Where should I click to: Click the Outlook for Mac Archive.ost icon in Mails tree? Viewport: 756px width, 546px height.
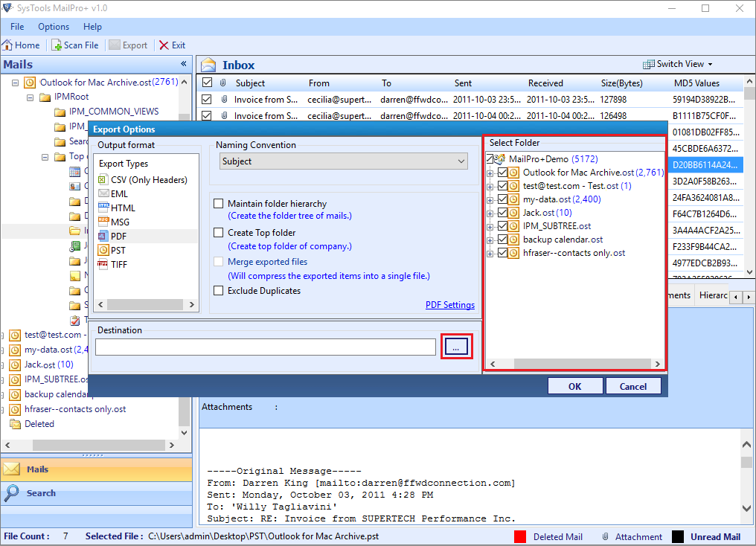coord(30,83)
